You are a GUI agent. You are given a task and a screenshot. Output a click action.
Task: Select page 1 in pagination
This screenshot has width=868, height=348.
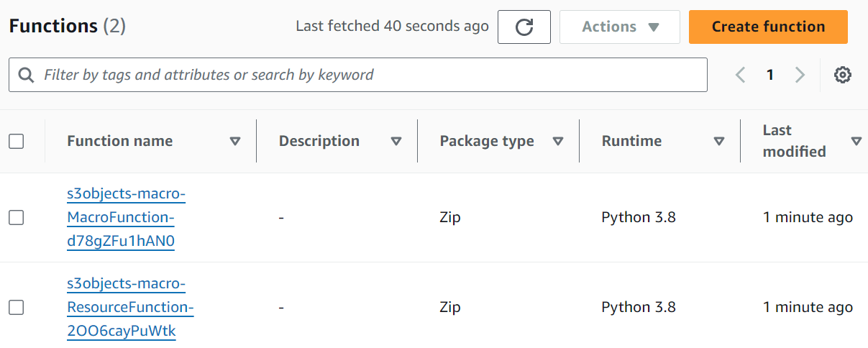pyautogui.click(x=770, y=75)
